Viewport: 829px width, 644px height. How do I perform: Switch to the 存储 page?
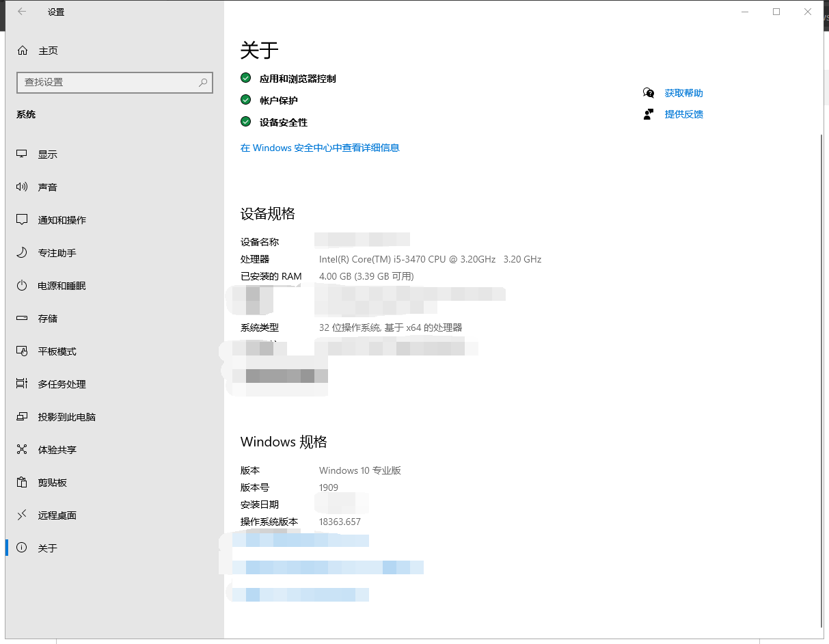[x=115, y=319]
